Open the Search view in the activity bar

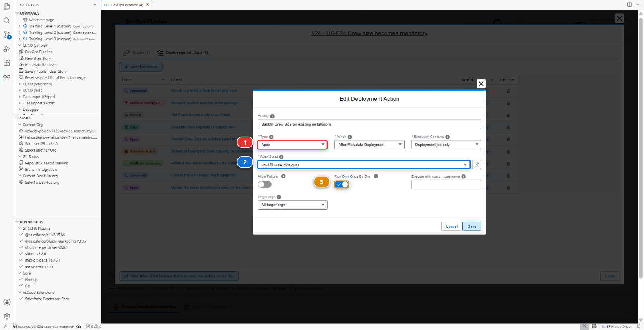(7, 21)
